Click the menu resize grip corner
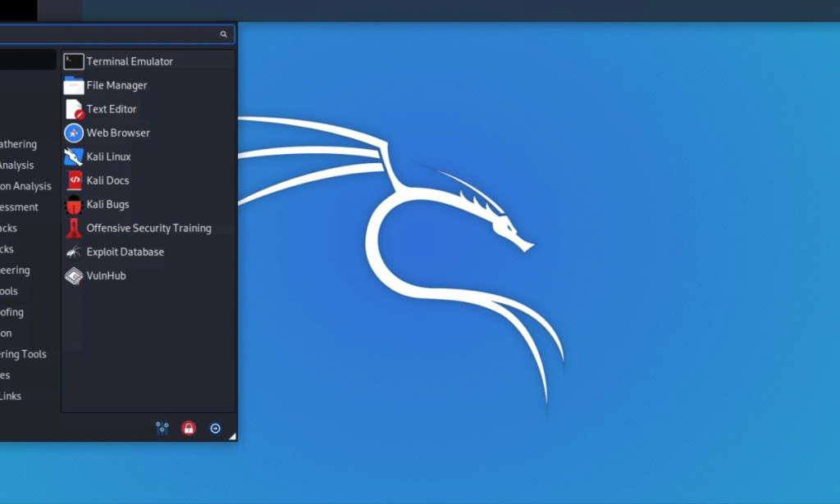The image size is (840, 504). point(233,437)
